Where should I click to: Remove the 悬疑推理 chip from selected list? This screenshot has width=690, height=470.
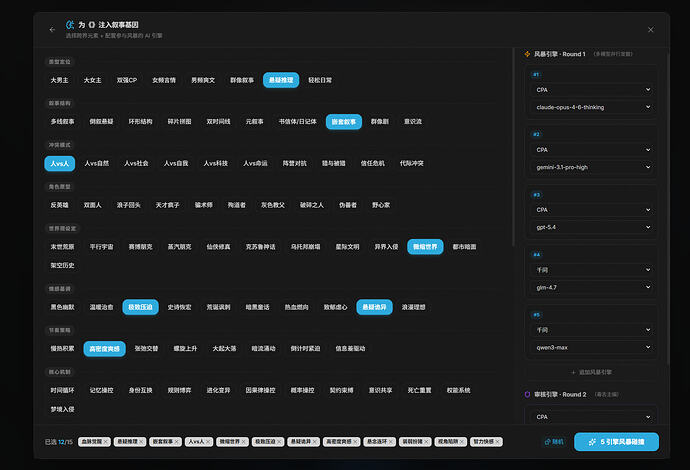(142, 442)
